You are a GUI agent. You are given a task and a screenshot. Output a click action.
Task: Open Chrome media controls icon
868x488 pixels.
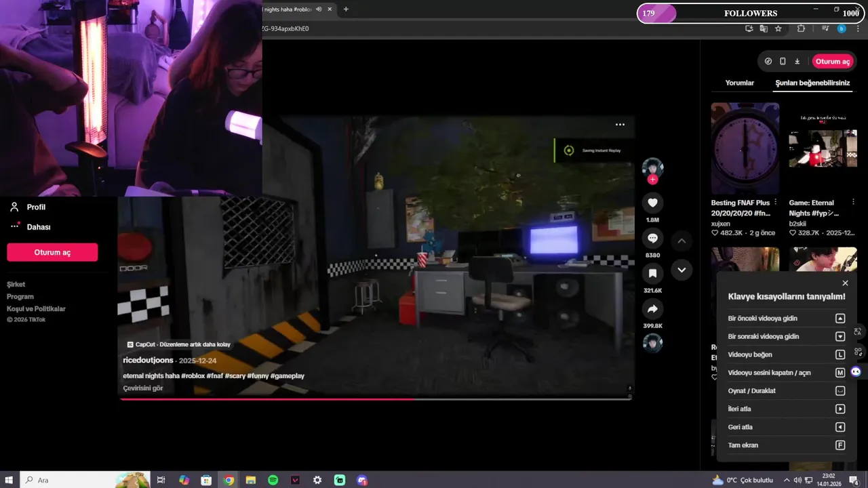click(x=825, y=28)
